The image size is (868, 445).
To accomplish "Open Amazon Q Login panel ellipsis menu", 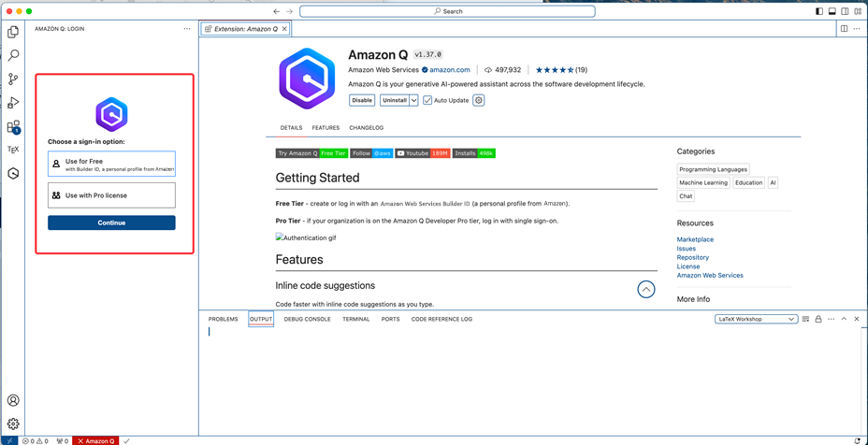I will tap(187, 29).
